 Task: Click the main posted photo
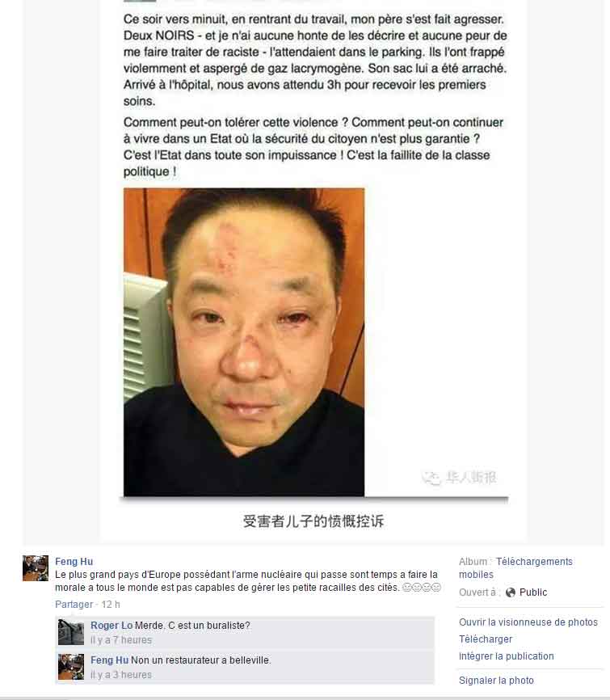point(244,343)
